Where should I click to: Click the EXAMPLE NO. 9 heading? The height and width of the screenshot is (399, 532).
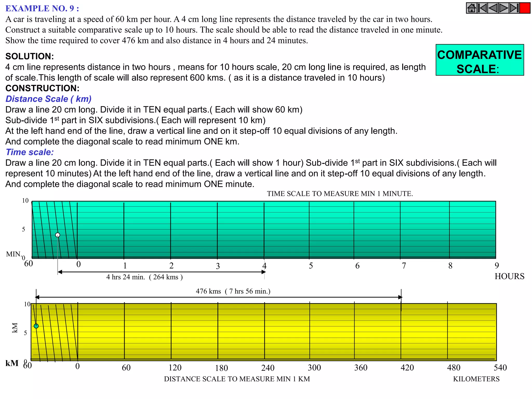pos(42,8)
